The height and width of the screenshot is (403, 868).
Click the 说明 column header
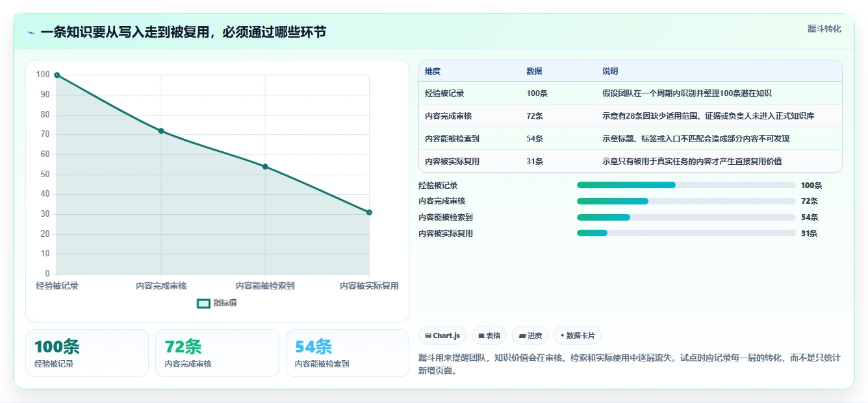pyautogui.click(x=610, y=71)
